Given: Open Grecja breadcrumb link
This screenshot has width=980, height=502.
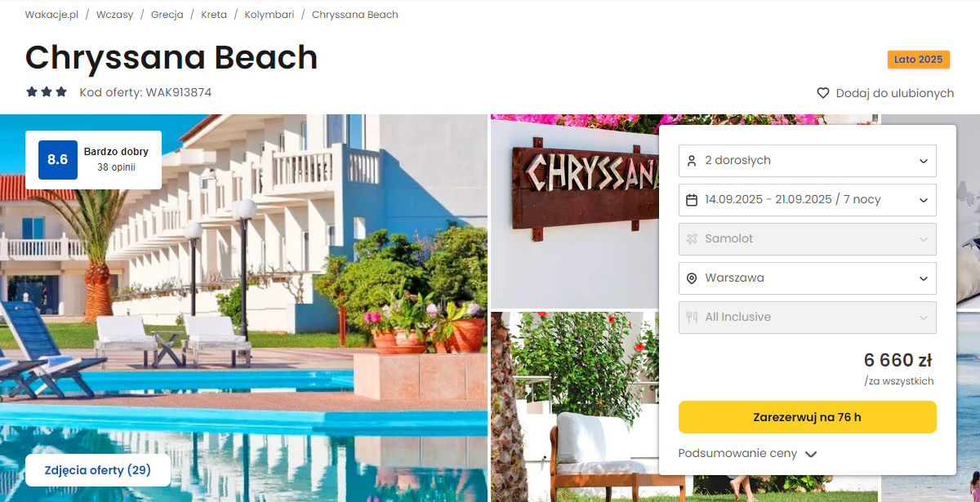Looking at the screenshot, I should click(x=167, y=15).
